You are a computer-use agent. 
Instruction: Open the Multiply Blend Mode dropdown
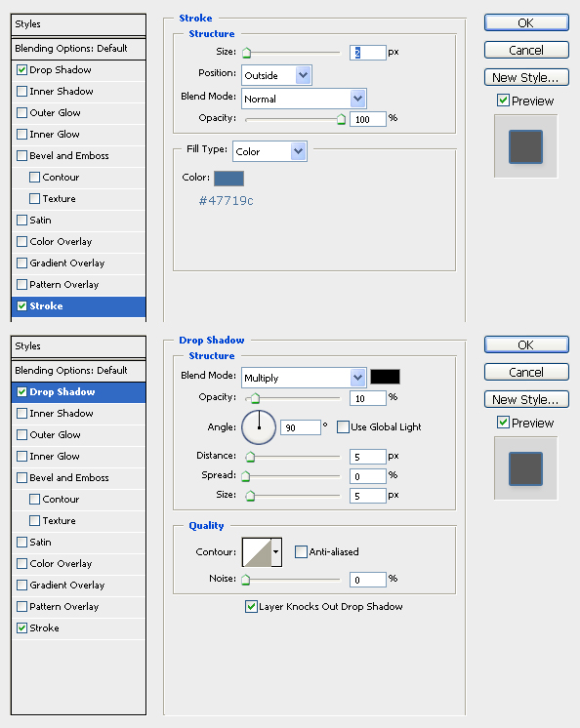coord(304,378)
